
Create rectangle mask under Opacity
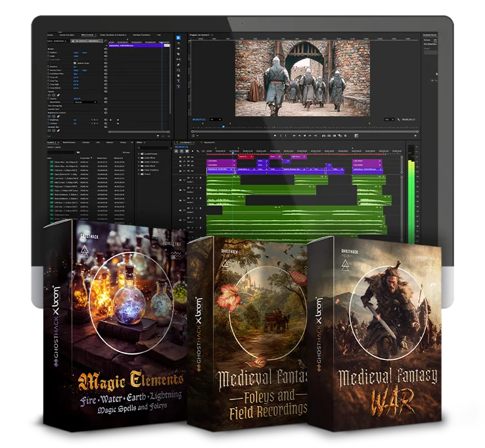click(x=54, y=95)
